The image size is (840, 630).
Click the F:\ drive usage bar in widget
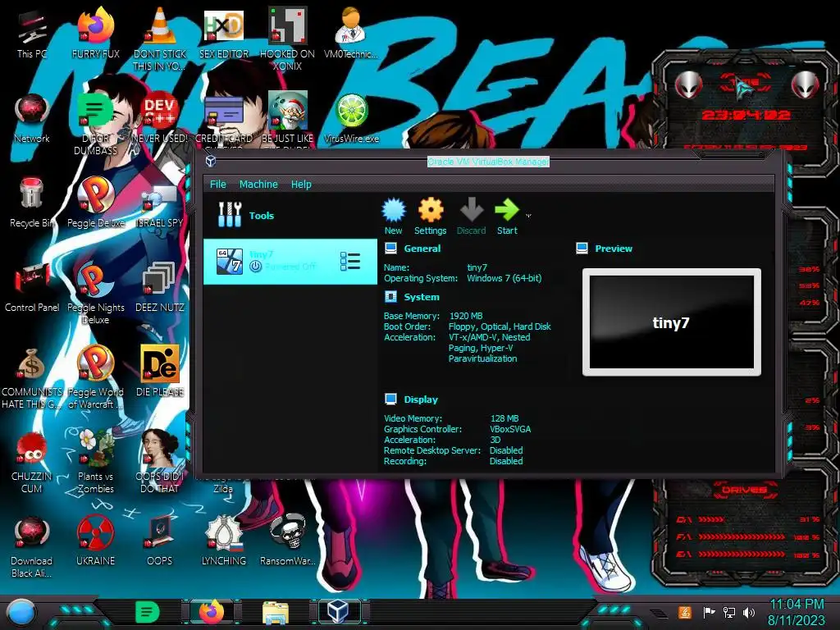pos(742,536)
